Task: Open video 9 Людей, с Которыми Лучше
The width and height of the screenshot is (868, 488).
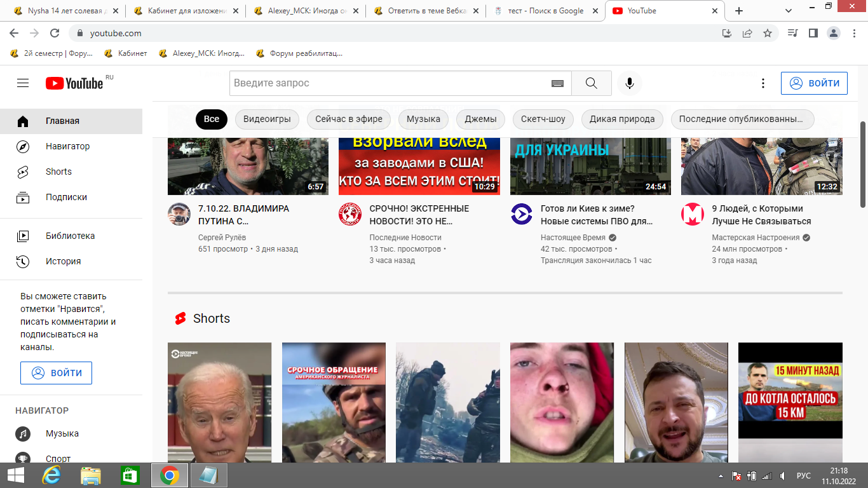Action: [x=761, y=215]
